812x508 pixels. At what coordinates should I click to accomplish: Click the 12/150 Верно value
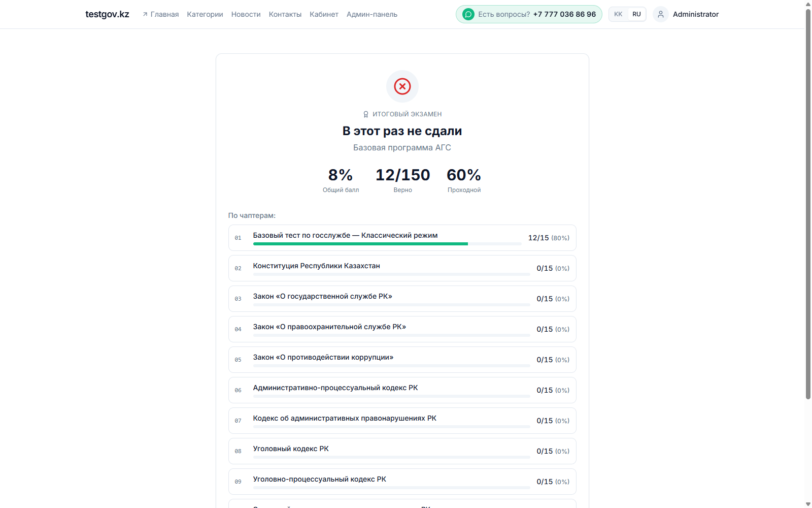tap(402, 175)
